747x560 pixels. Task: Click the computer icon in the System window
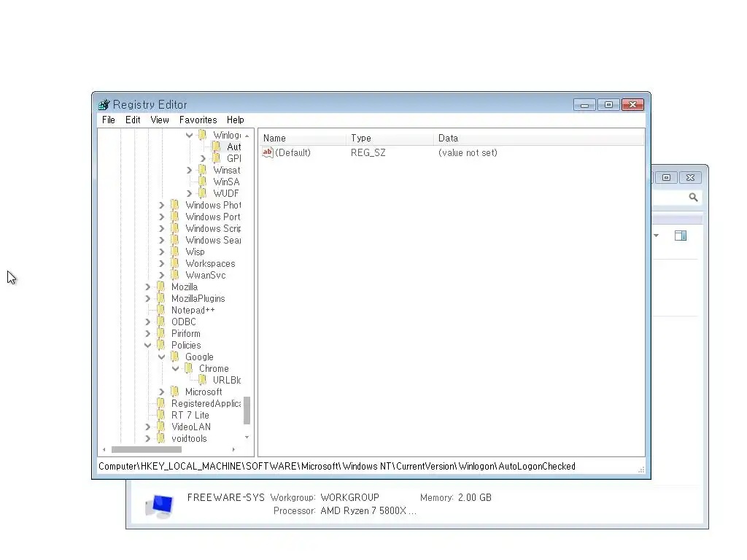pos(160,506)
